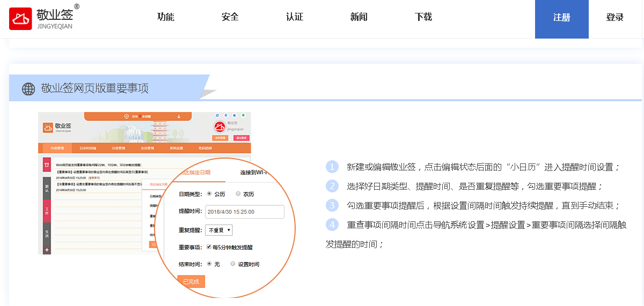Select text line 新建或编辑敬业签，点击编辑状态
Image resolution: width=644 pixels, height=306 pixels.
[484, 167]
